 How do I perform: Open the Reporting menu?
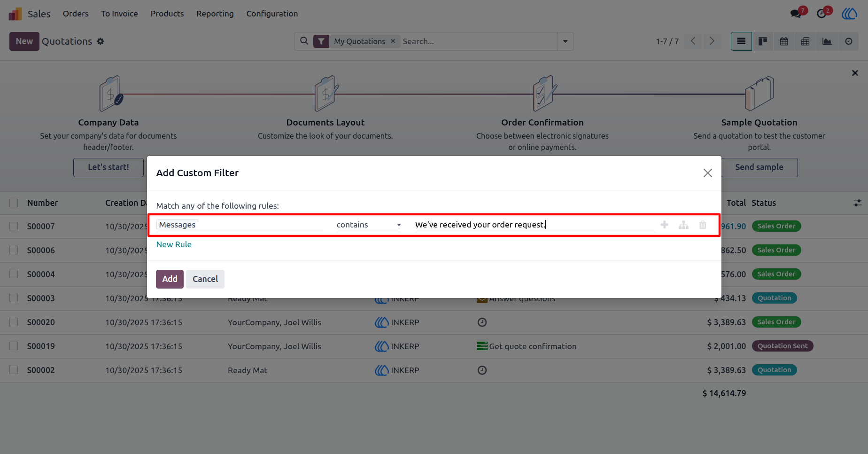point(215,14)
